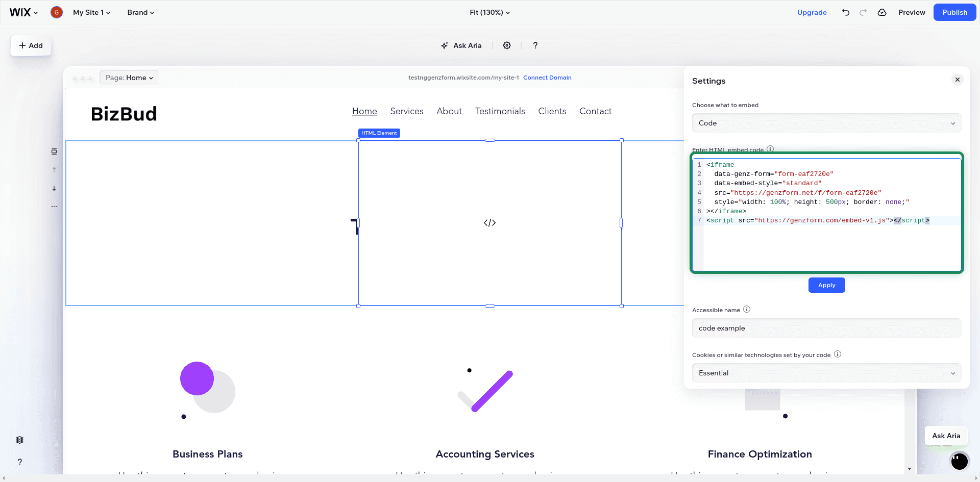Open the Choose what to embed Code dropdown
The height and width of the screenshot is (482, 980).
826,123
